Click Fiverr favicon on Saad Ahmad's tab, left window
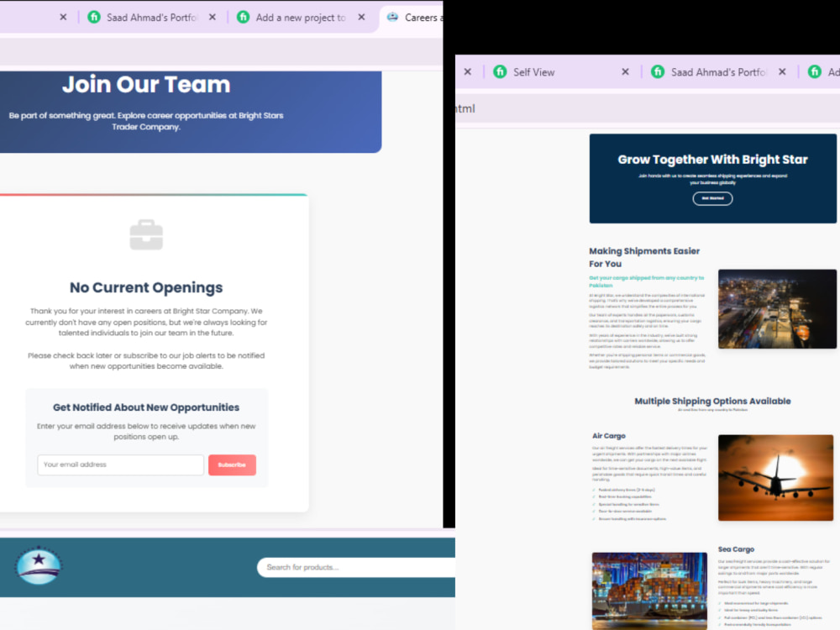The image size is (840, 630). click(x=94, y=17)
